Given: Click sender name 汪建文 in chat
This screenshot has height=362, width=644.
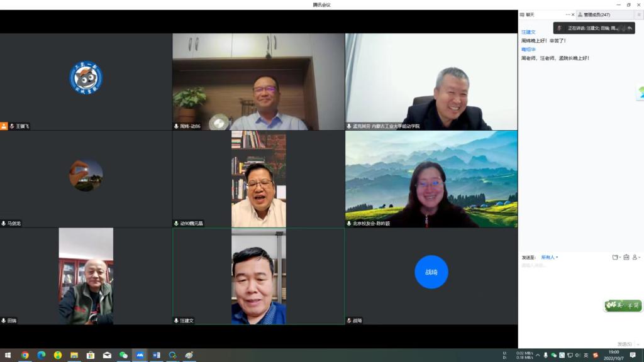Looking at the screenshot, I should coord(528,32).
